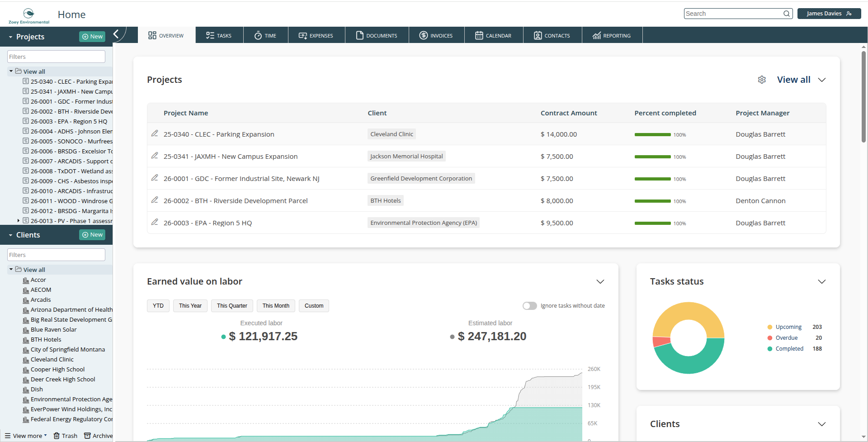Collapse the left sidebar with the arrow
The width and height of the screenshot is (868, 442).
click(116, 34)
